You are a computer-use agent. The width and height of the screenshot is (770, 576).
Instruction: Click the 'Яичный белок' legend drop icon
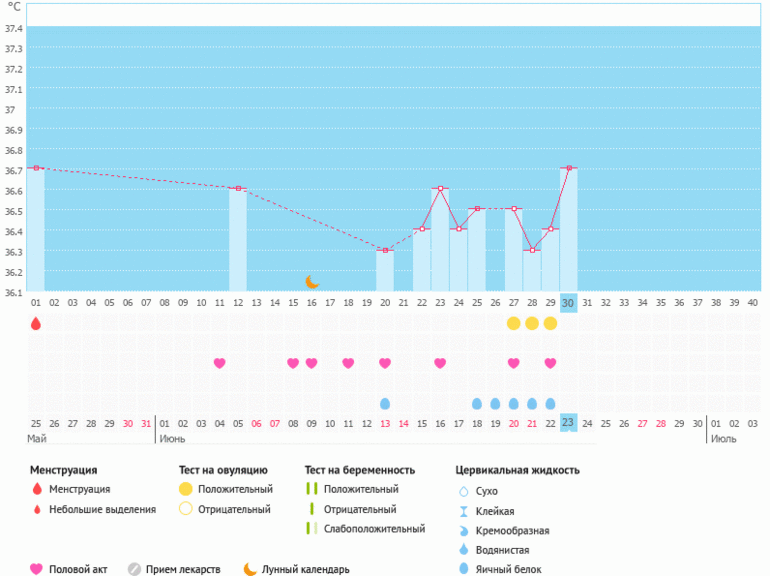pos(463,569)
